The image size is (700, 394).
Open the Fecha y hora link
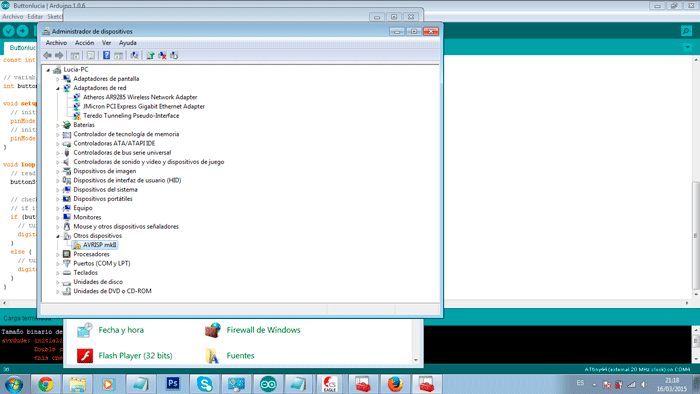(121, 330)
